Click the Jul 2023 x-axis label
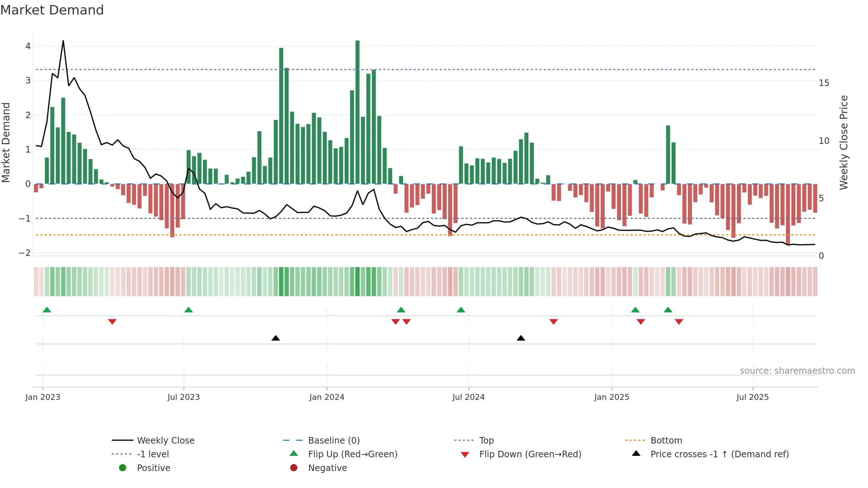The image size is (868, 488). (184, 397)
